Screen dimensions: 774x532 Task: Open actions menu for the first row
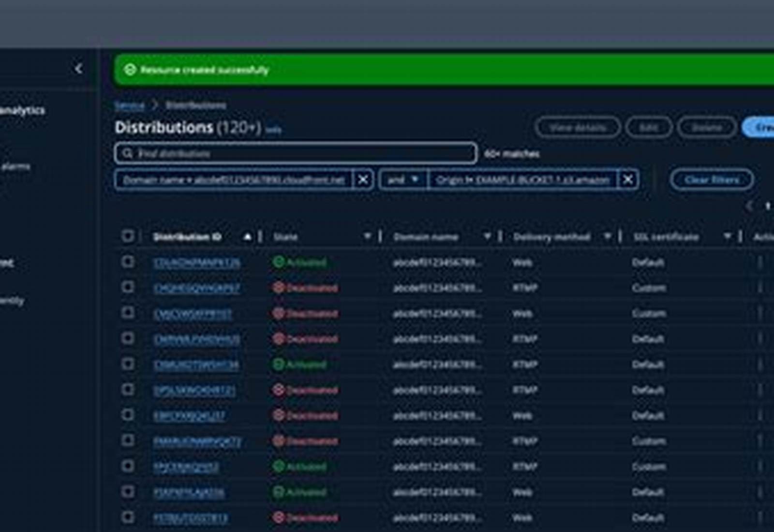(x=760, y=263)
